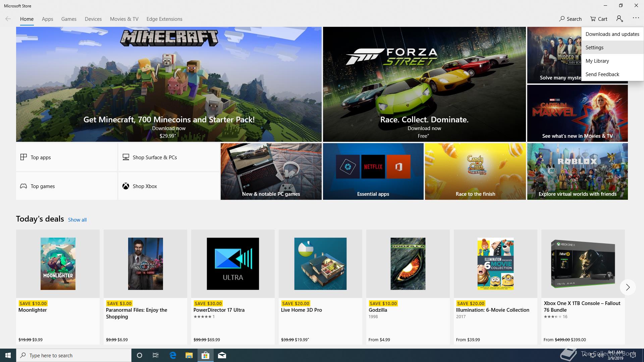Switch to the Games tab

69,19
